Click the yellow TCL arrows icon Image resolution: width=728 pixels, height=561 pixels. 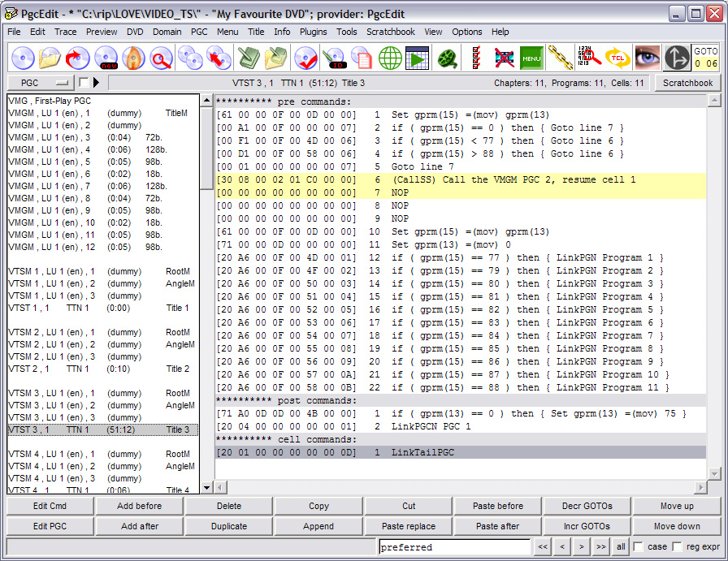click(x=617, y=58)
